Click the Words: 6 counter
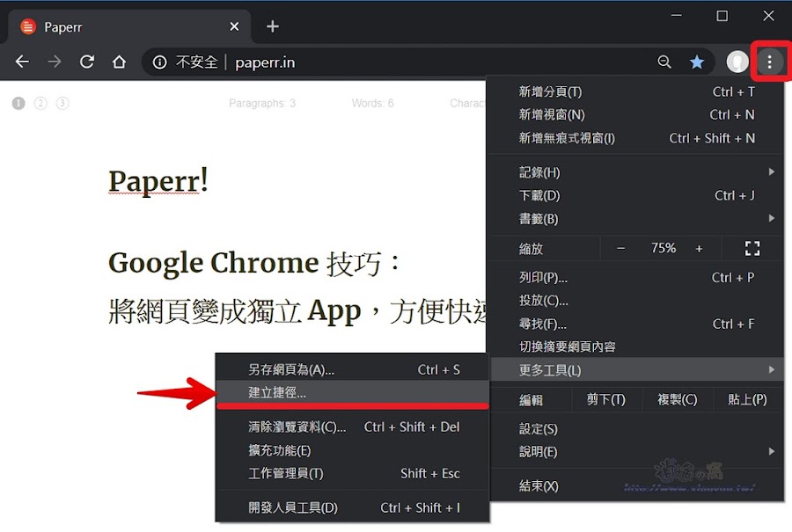Screen dimensions: 792x532 tap(372, 104)
